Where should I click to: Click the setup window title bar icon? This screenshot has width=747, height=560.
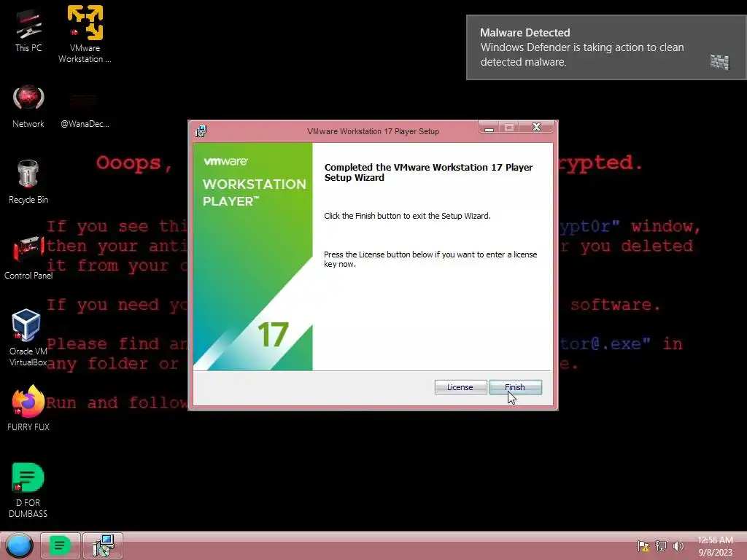[201, 131]
